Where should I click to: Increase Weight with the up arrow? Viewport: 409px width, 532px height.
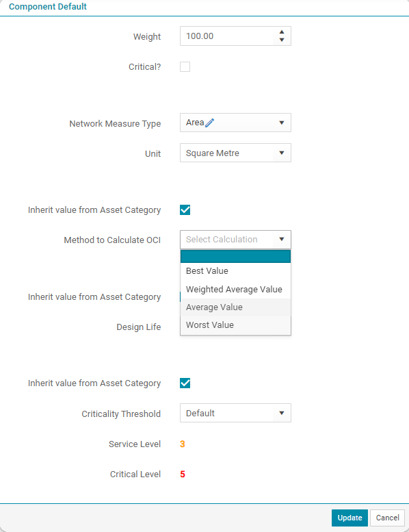tap(282, 32)
